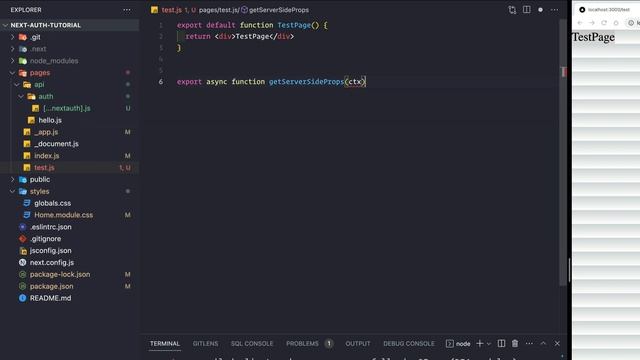Click browser back arrow

[x=580, y=23]
